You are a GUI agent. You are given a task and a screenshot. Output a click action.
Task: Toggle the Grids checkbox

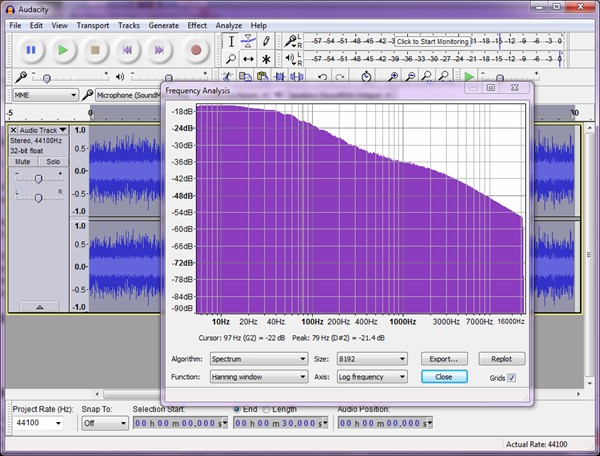(x=512, y=378)
